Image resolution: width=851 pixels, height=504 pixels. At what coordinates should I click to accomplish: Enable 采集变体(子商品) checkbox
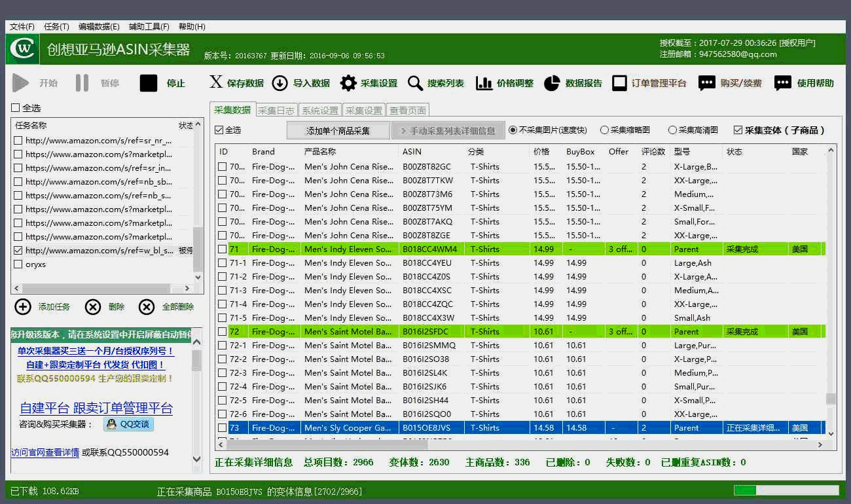tap(738, 130)
